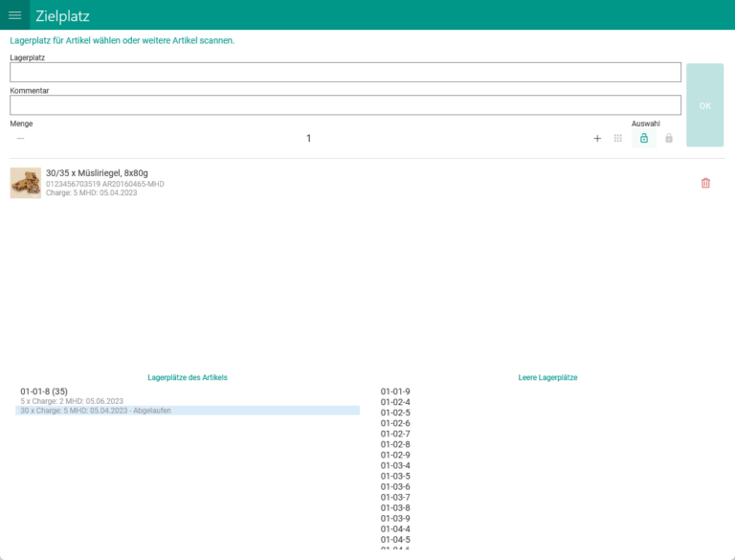
Task: Open the numeric keypad grid icon
Action: tap(618, 139)
